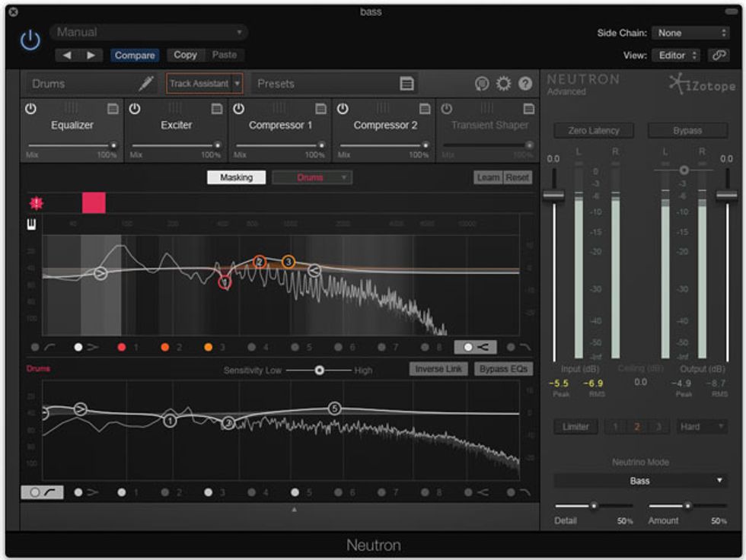Click the history undo icon
This screenshot has width=746, height=560.
click(x=482, y=84)
